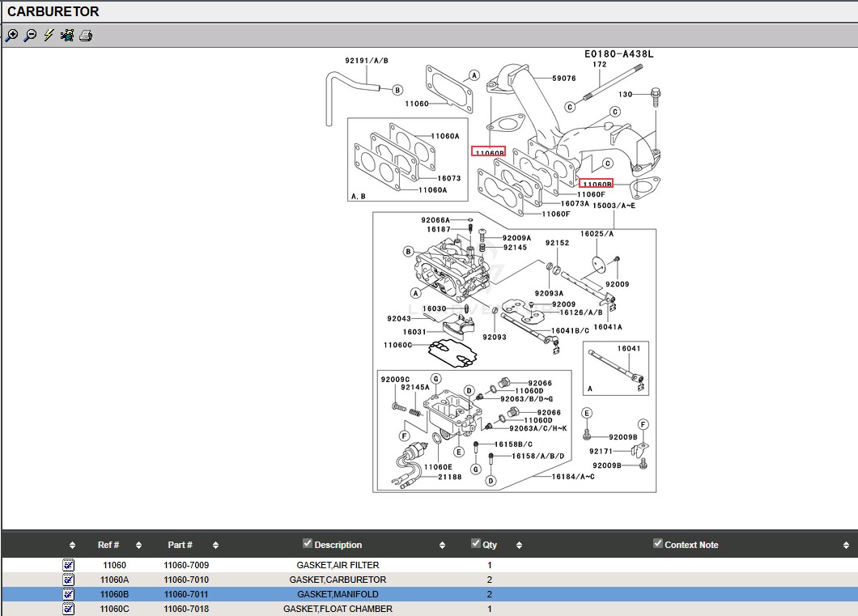Open the note icon for row 11060
The height and width of the screenshot is (616, 858).
pos(69,565)
